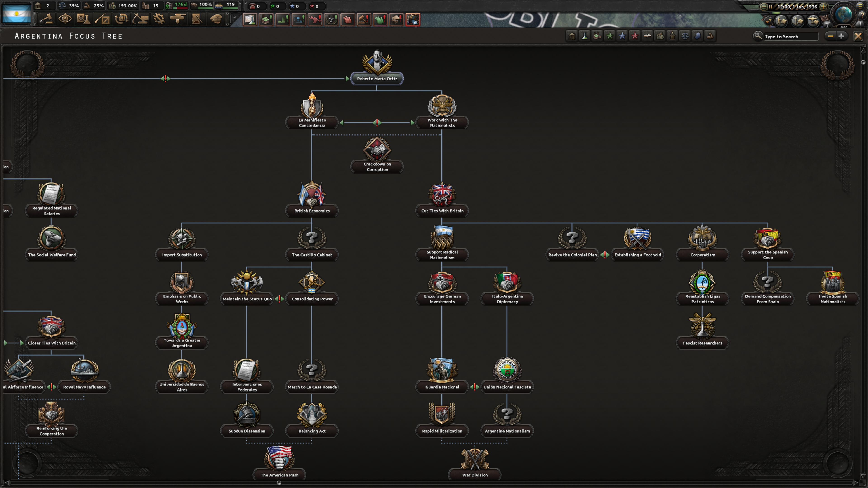Open the logistics book icon
This screenshot has height=488, width=868.
tap(196, 19)
